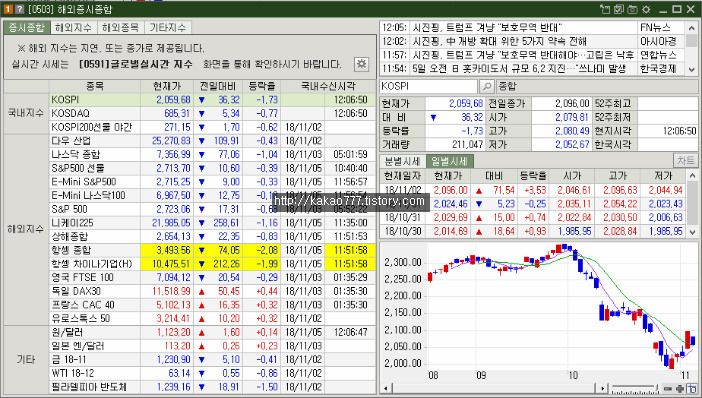
Task: Click the chart plus zoom-in icon
Action: pos(680,389)
